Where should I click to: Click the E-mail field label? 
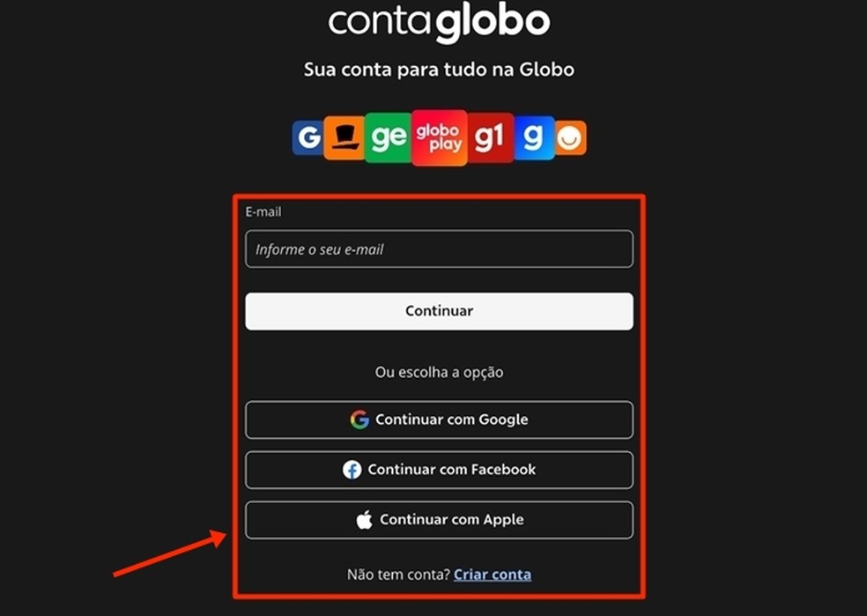pyautogui.click(x=263, y=212)
